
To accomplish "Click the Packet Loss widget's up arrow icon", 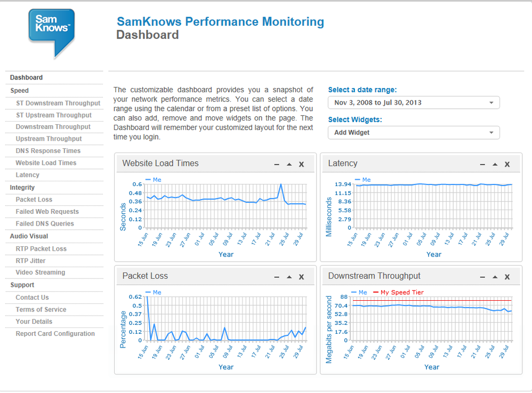I will tap(289, 277).
